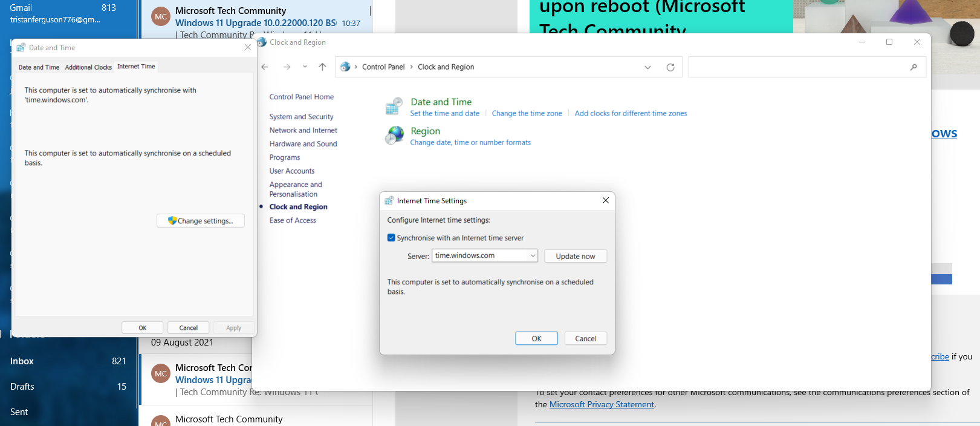The width and height of the screenshot is (980, 426).
Task: Click the MC avatar of top Microsoft Tech Community email
Action: 161,17
